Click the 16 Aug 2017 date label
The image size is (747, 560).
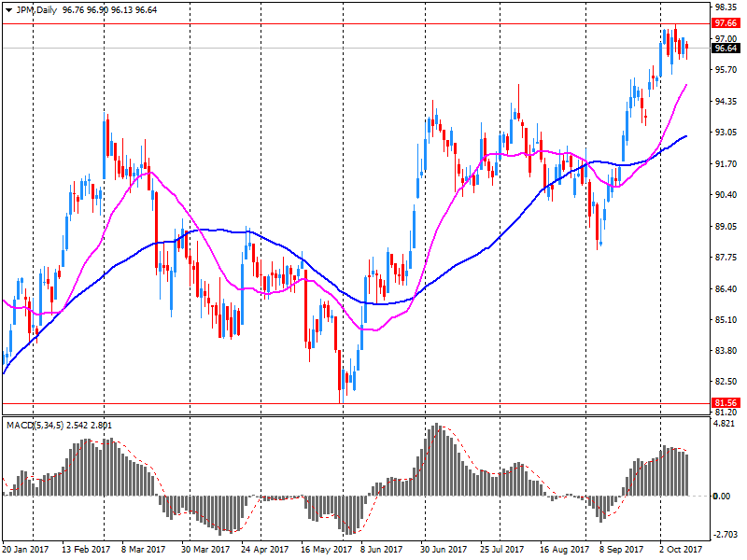pyautogui.click(x=565, y=550)
